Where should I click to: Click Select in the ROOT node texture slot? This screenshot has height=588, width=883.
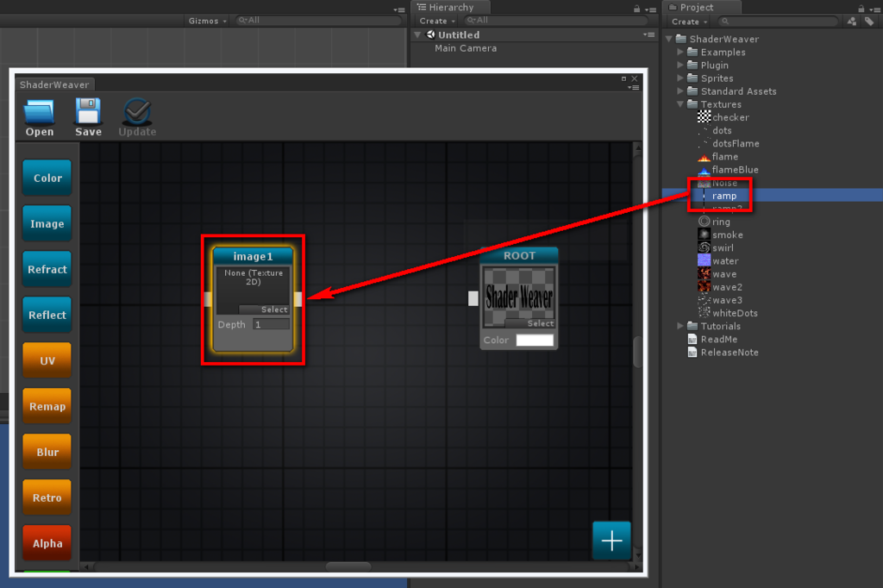click(x=530, y=323)
